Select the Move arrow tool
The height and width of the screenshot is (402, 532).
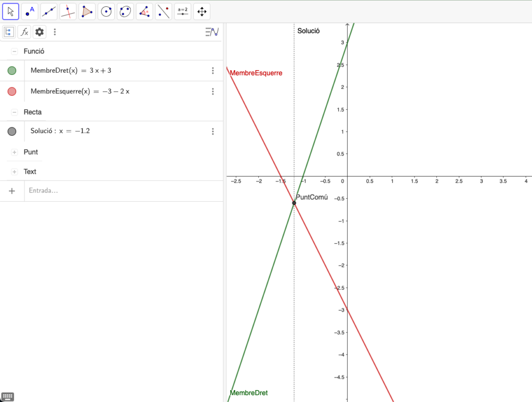(11, 11)
